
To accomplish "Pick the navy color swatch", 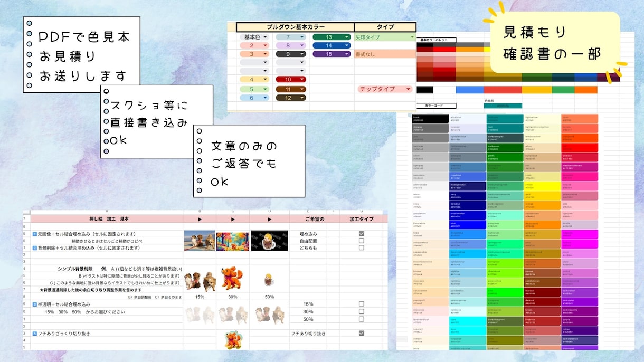I will pos(467,196).
